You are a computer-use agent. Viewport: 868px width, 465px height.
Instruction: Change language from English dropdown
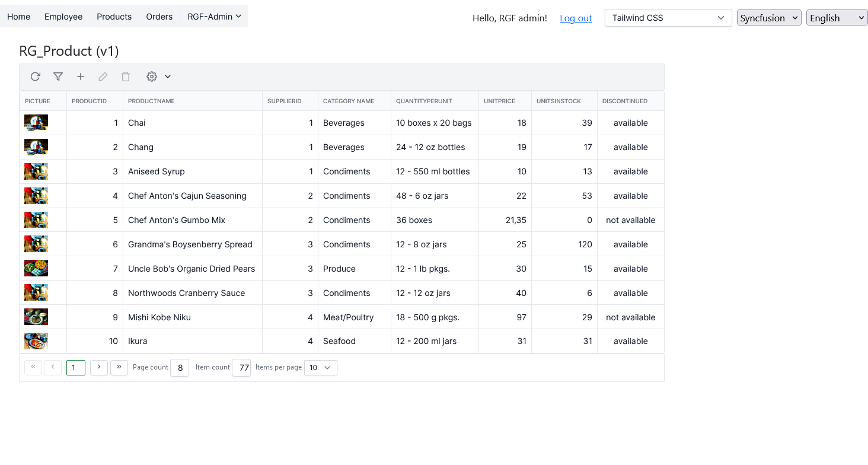(x=837, y=18)
